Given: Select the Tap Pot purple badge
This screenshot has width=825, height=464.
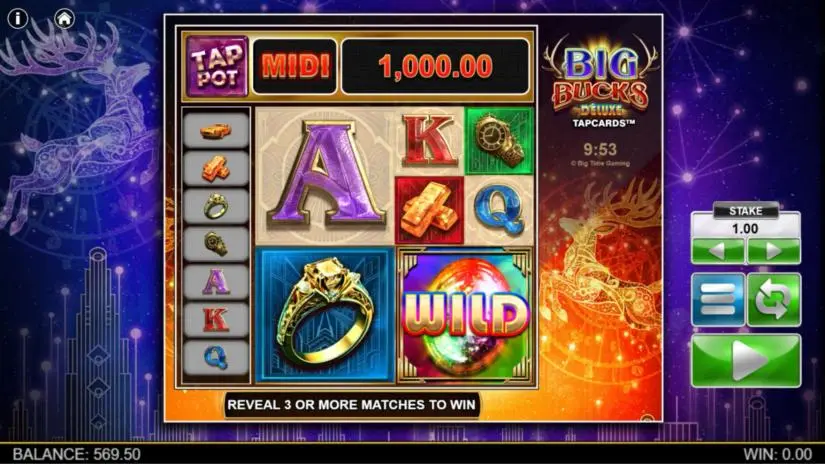Looking at the screenshot, I should [x=217, y=66].
